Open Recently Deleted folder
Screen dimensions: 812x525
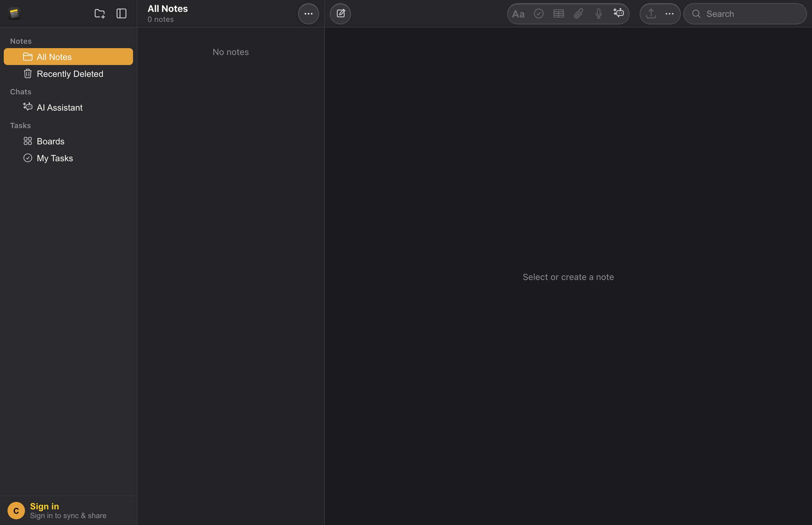pos(68,74)
